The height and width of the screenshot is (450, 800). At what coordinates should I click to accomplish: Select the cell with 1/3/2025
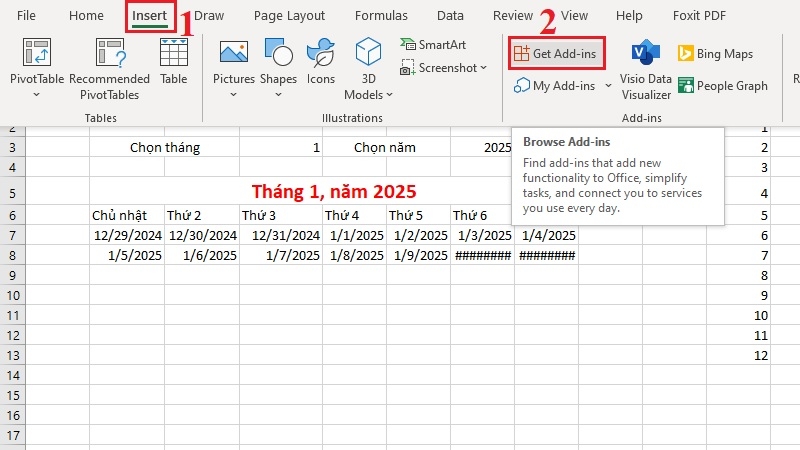pos(482,235)
